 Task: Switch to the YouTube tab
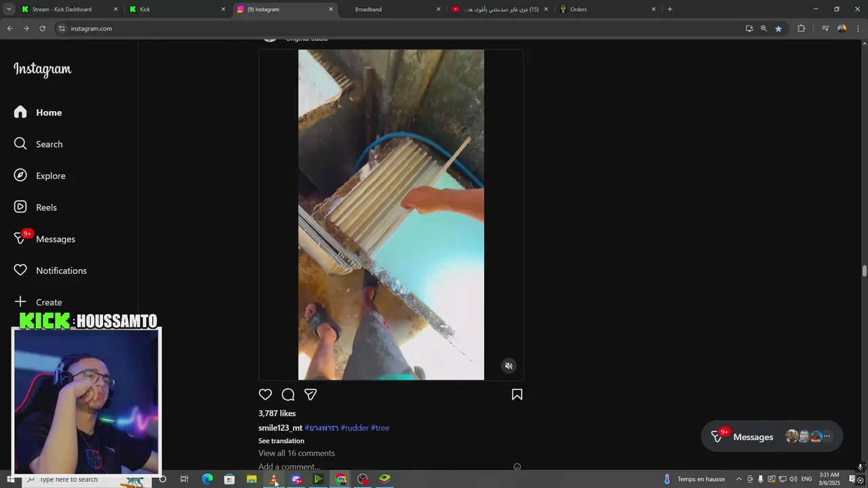pyautogui.click(x=500, y=9)
